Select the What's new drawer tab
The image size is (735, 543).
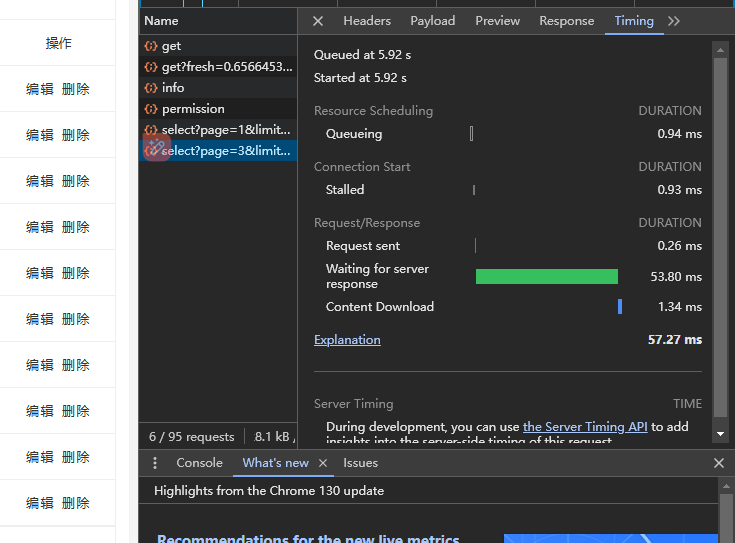point(276,463)
